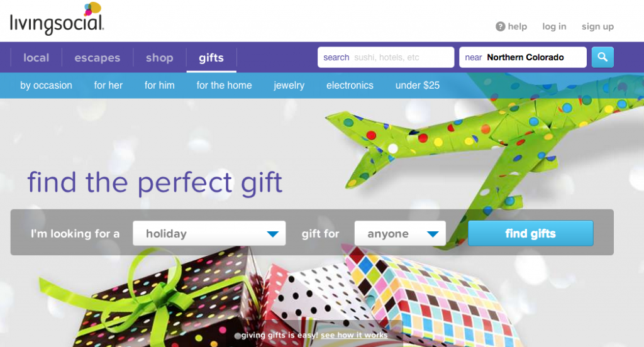
Task: Open the for him category
Action: point(159,85)
